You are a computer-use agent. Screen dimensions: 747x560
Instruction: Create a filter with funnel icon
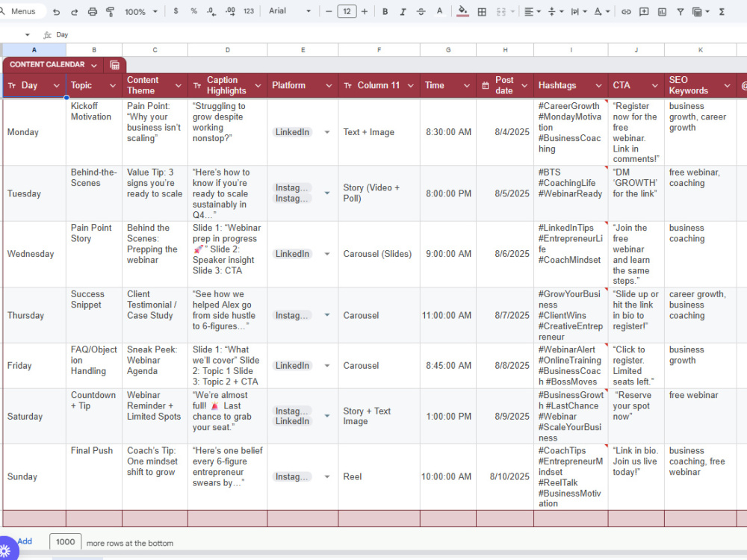[x=681, y=12]
